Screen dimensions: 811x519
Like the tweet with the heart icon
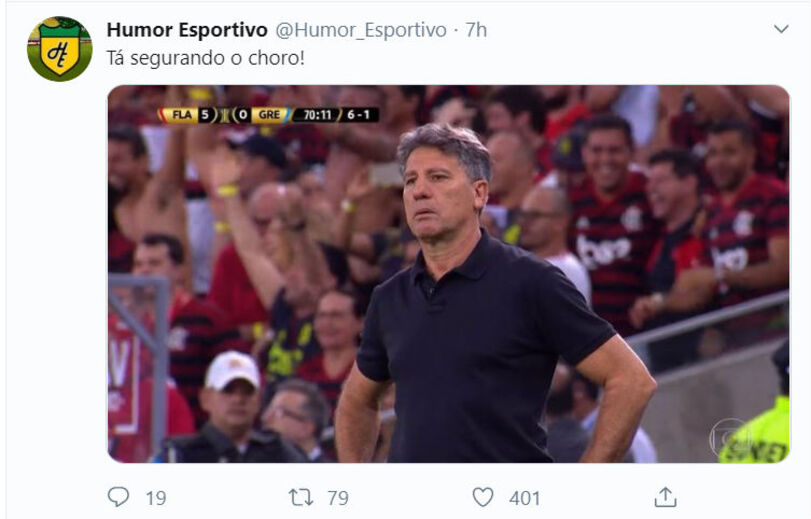pyautogui.click(x=483, y=497)
